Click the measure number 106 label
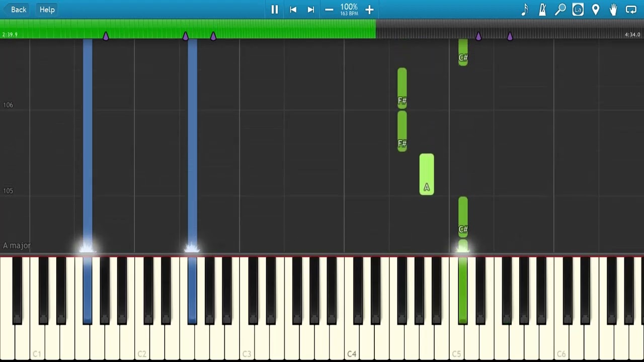 8,105
